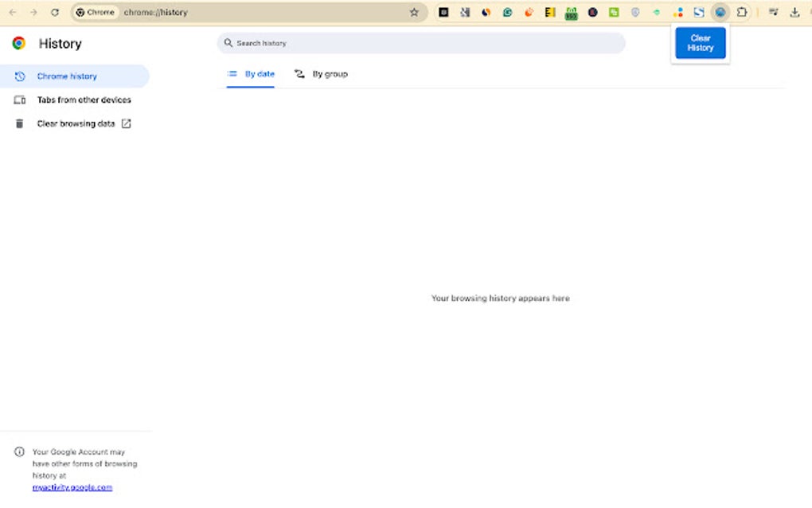The width and height of the screenshot is (812, 508).
Task: Open the Chrome profile avatar icon
Action: coord(720,12)
